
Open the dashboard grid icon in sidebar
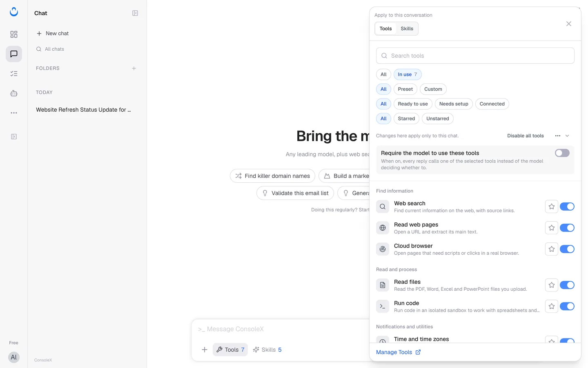[x=14, y=34]
